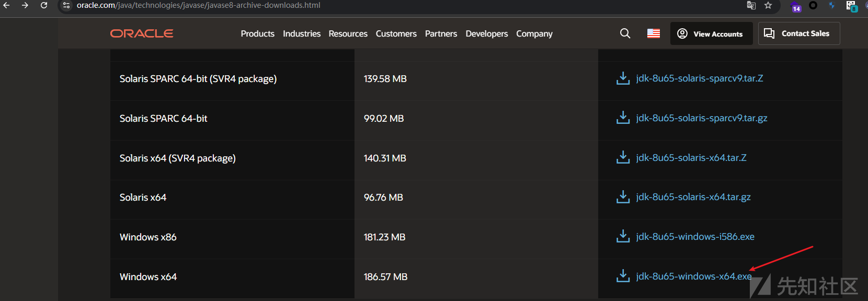Image resolution: width=868 pixels, height=301 pixels.
Task: Click download icon for jdk-8u65-solaris-sparcv9.tar.gz
Action: coord(623,118)
